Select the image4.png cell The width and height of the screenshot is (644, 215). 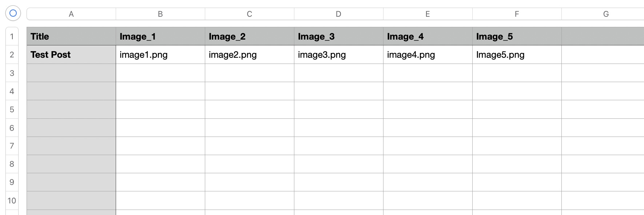pyautogui.click(x=428, y=54)
